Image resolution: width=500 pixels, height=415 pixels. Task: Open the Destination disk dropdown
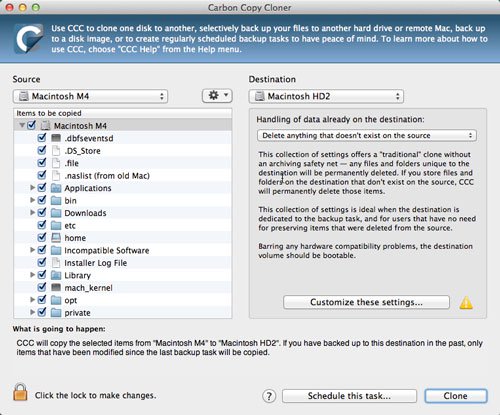point(326,96)
